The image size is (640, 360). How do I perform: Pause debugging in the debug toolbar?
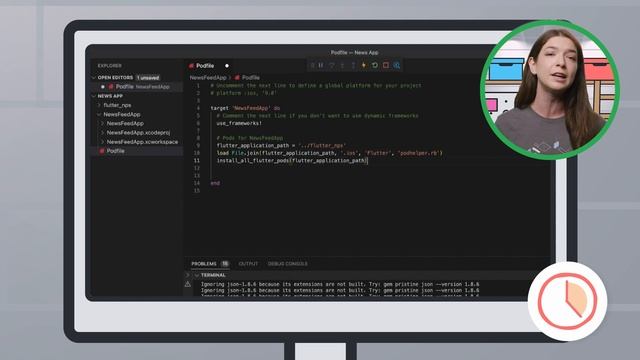click(321, 65)
